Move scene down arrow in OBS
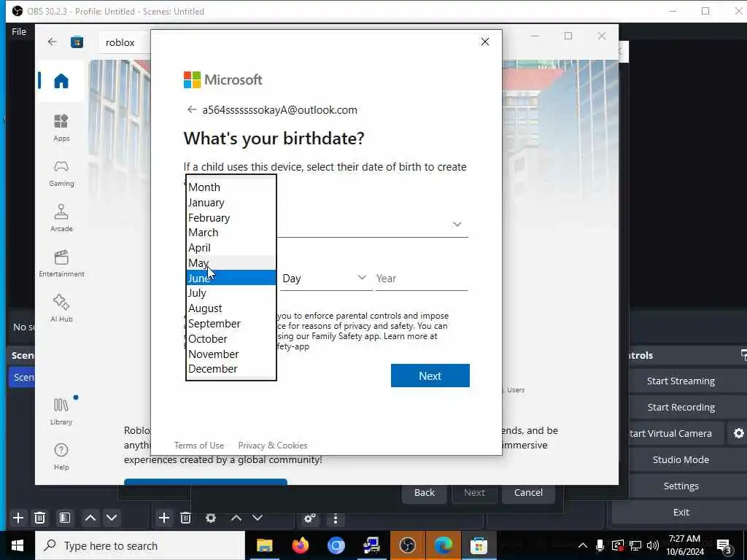 112,518
